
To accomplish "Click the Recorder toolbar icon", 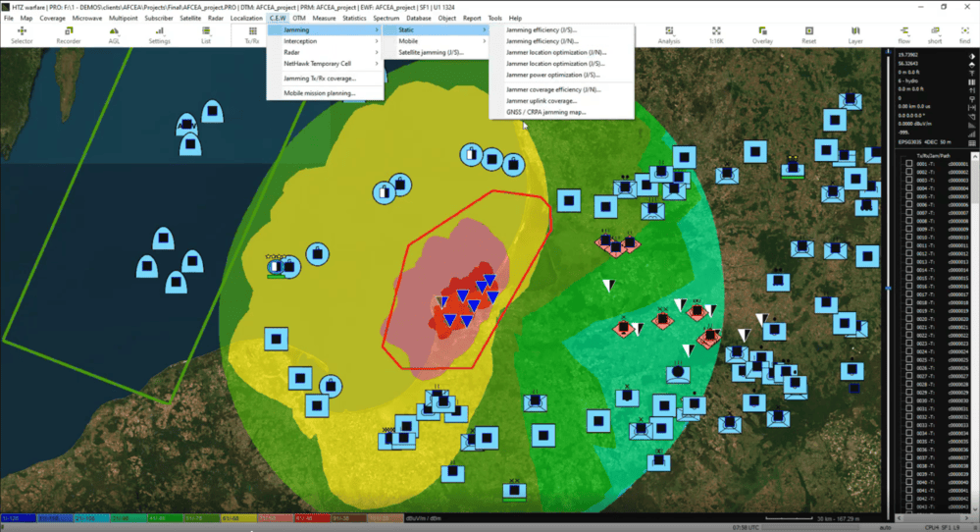I will [x=69, y=35].
